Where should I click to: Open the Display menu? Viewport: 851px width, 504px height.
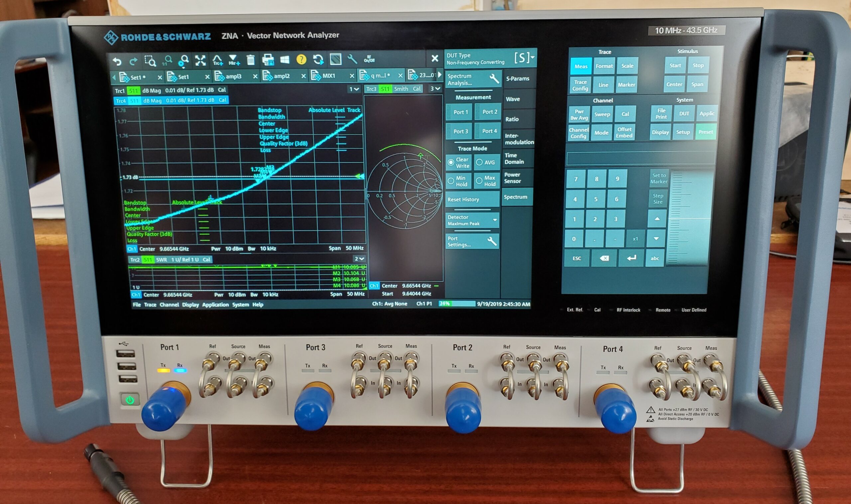pos(190,305)
